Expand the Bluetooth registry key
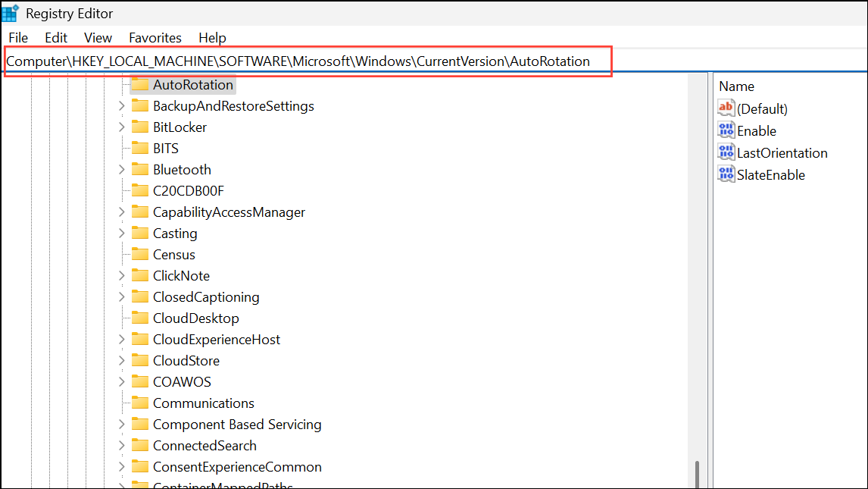Viewport: 868px width, 489px height. coord(122,170)
